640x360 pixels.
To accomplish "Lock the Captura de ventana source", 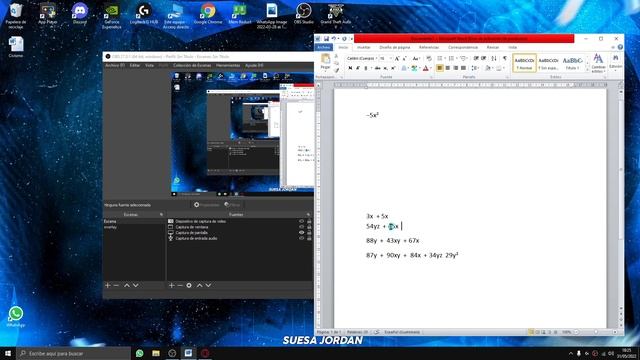I will click(x=309, y=227).
